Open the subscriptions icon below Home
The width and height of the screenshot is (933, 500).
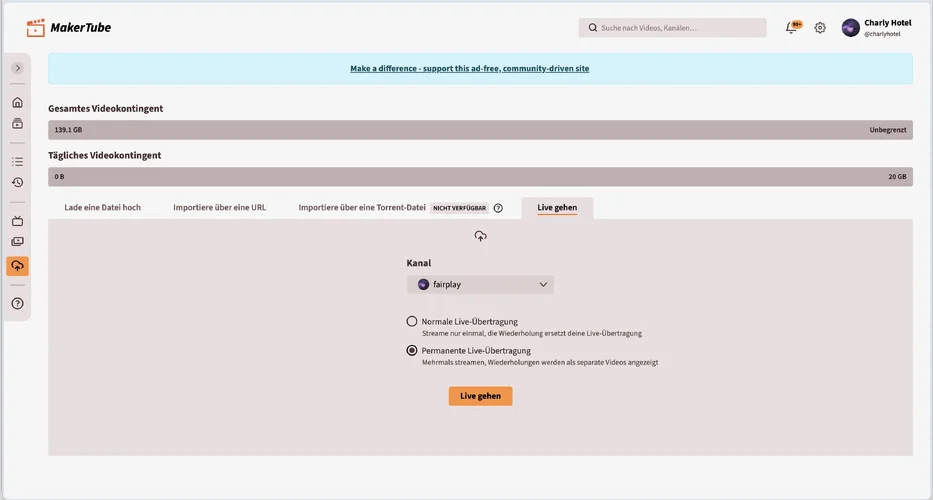click(x=18, y=124)
